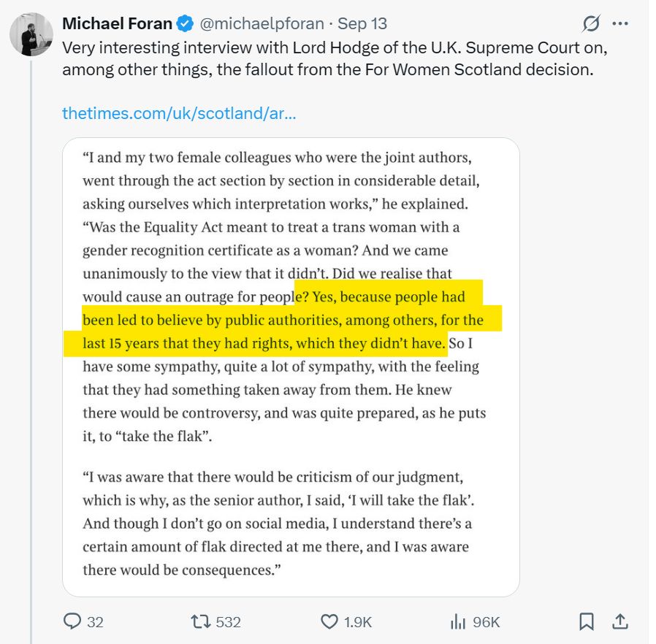Viewport: 656px width, 644px height.
Task: Open the three-dot more options menu
Action: coord(620,24)
